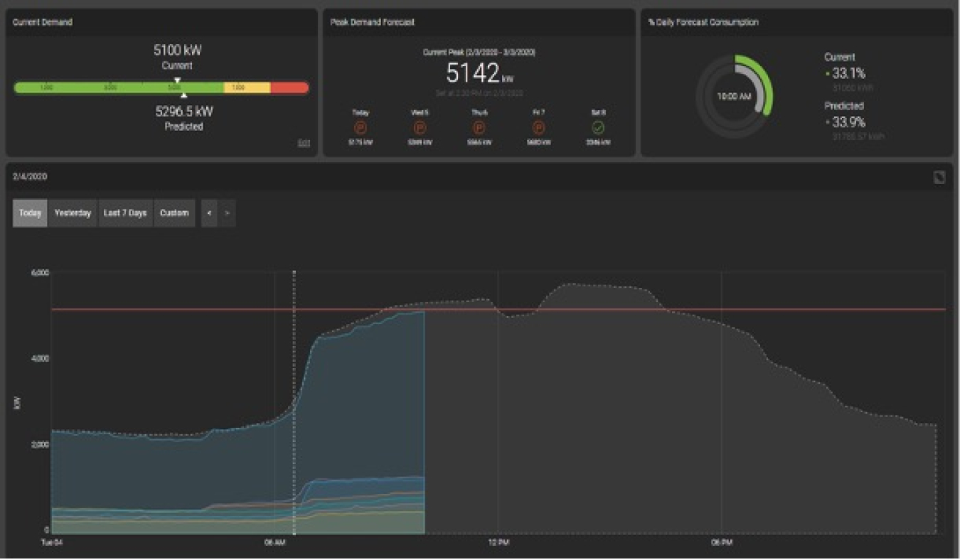Click the Peak Demand Forecast panel title
The image size is (960, 560).
(373, 22)
